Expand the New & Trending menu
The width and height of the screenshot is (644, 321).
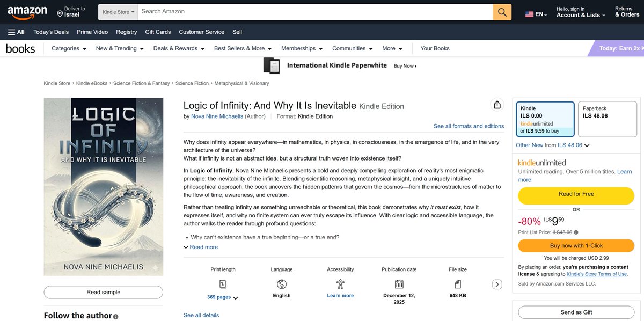(x=120, y=48)
